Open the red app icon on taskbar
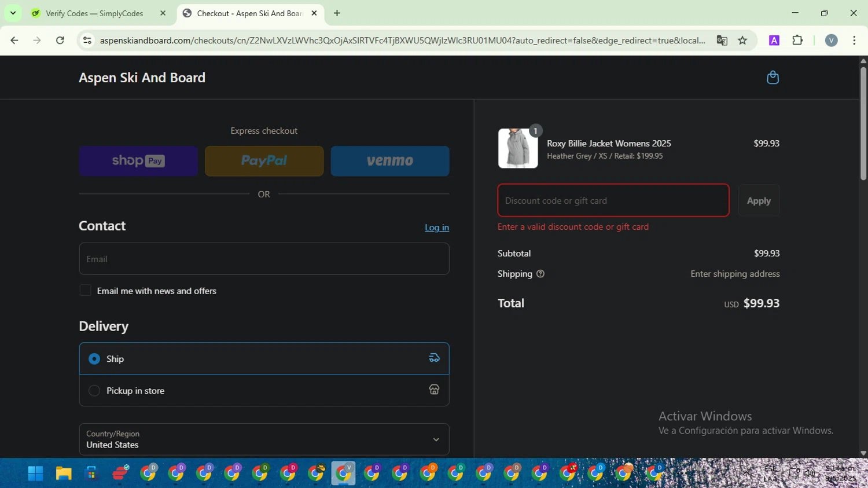868x488 pixels. pos(120,474)
